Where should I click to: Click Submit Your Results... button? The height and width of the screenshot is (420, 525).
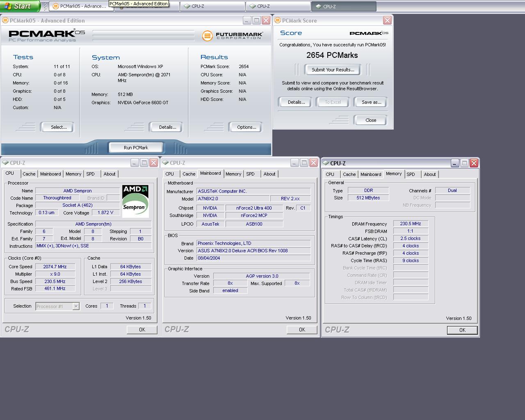[x=333, y=70]
